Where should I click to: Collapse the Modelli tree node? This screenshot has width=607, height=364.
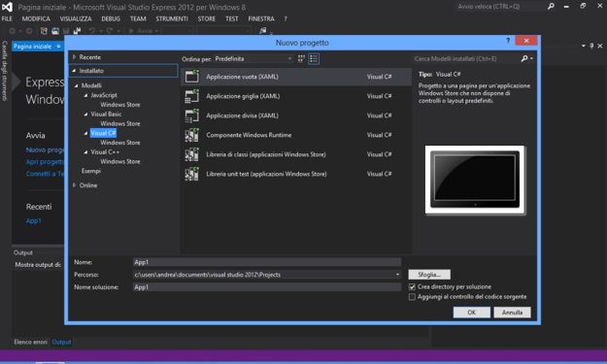point(77,85)
